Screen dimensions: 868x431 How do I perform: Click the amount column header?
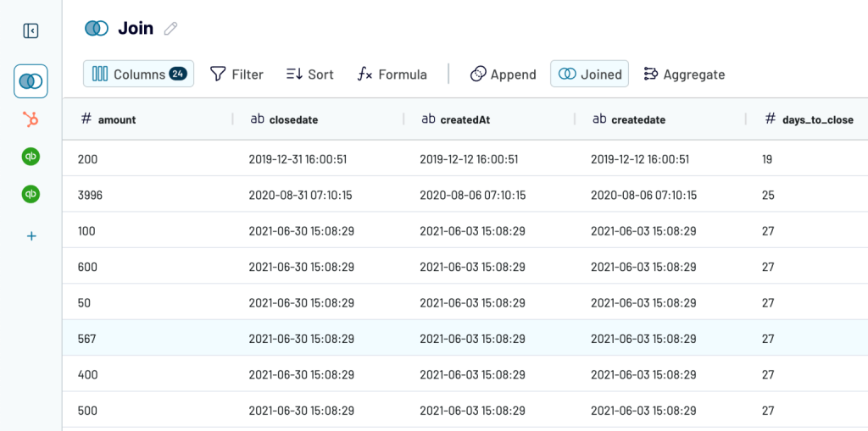tap(116, 119)
